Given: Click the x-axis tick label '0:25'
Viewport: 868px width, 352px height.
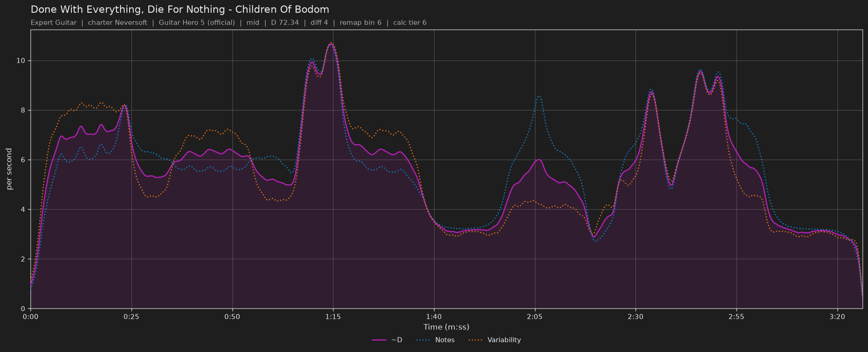Looking at the screenshot, I should 131,317.
